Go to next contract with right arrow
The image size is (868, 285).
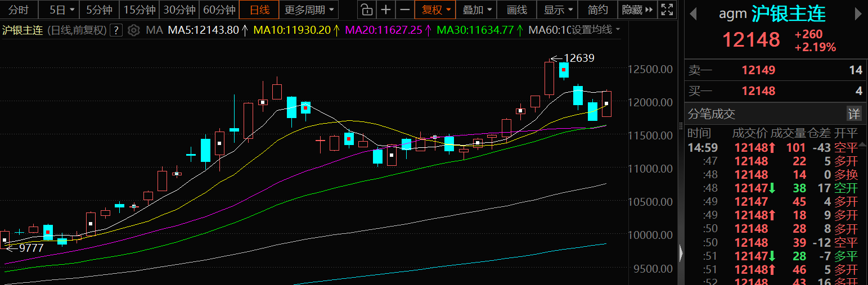pos(859,13)
